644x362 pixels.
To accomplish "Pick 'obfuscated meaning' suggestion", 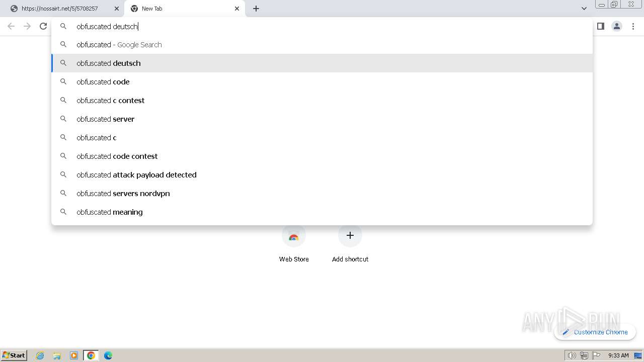I will click(322, 212).
